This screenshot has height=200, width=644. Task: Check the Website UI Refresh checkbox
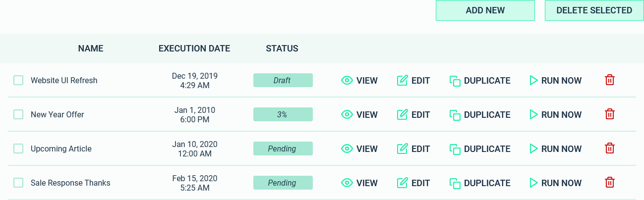coord(18,80)
